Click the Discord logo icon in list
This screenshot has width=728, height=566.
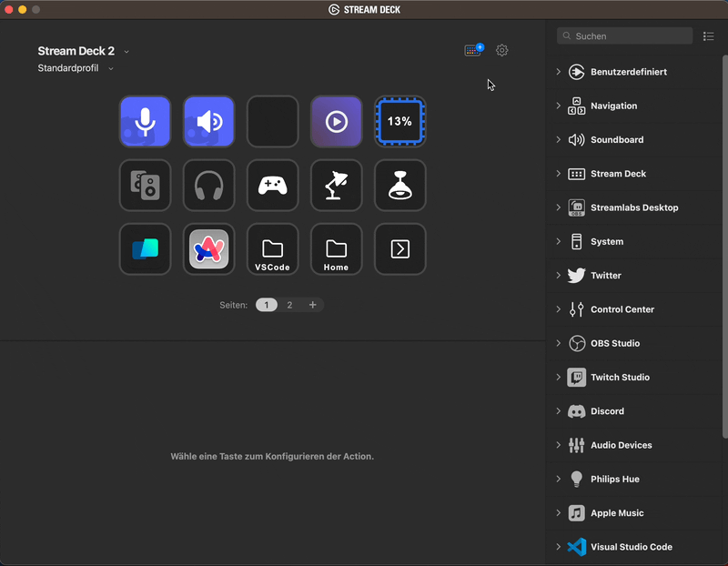577,411
